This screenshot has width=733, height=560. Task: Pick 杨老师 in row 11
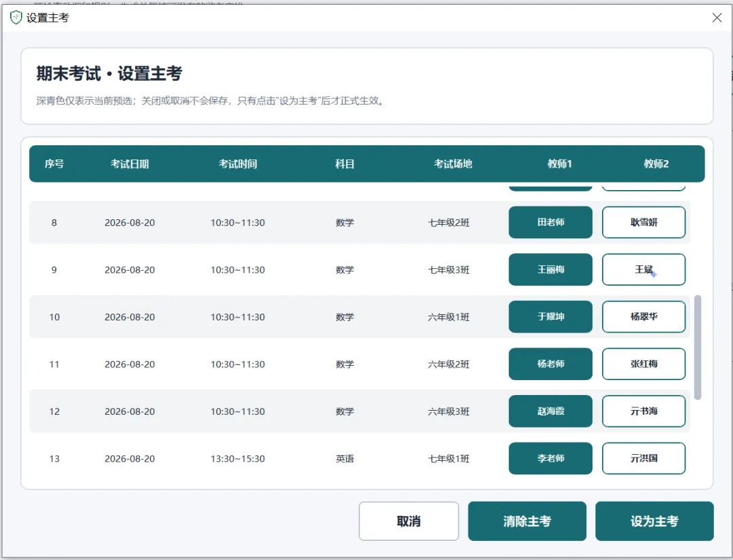coord(550,364)
